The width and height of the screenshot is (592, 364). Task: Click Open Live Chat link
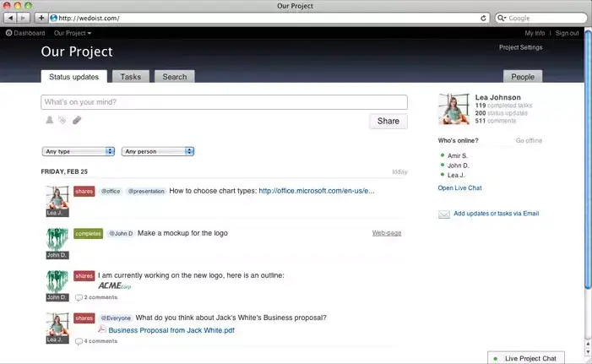pos(460,187)
